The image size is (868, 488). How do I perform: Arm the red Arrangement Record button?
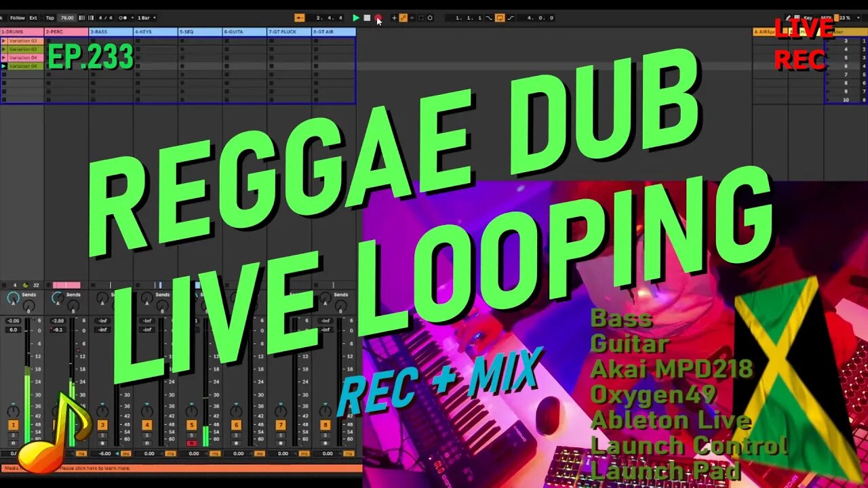point(378,18)
